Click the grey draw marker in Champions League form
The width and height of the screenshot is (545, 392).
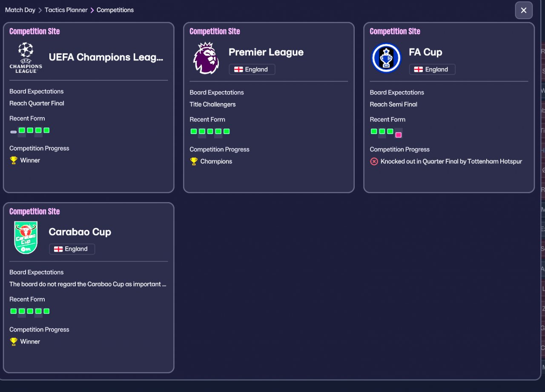(14, 132)
